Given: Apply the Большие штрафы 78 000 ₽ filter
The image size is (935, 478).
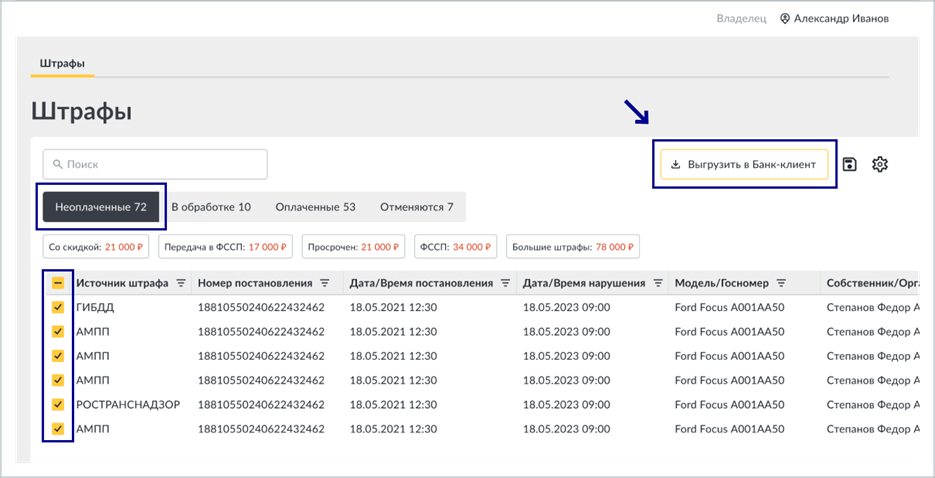Looking at the screenshot, I should [573, 247].
